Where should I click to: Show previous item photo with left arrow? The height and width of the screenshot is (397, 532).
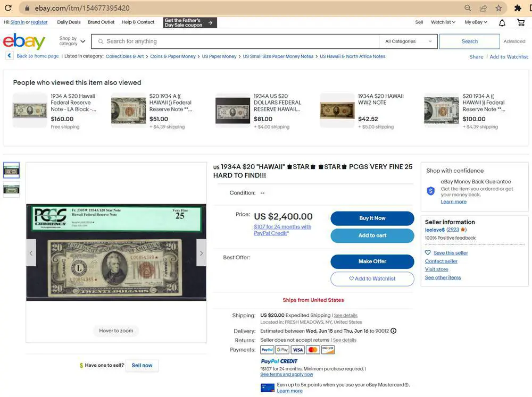click(31, 253)
